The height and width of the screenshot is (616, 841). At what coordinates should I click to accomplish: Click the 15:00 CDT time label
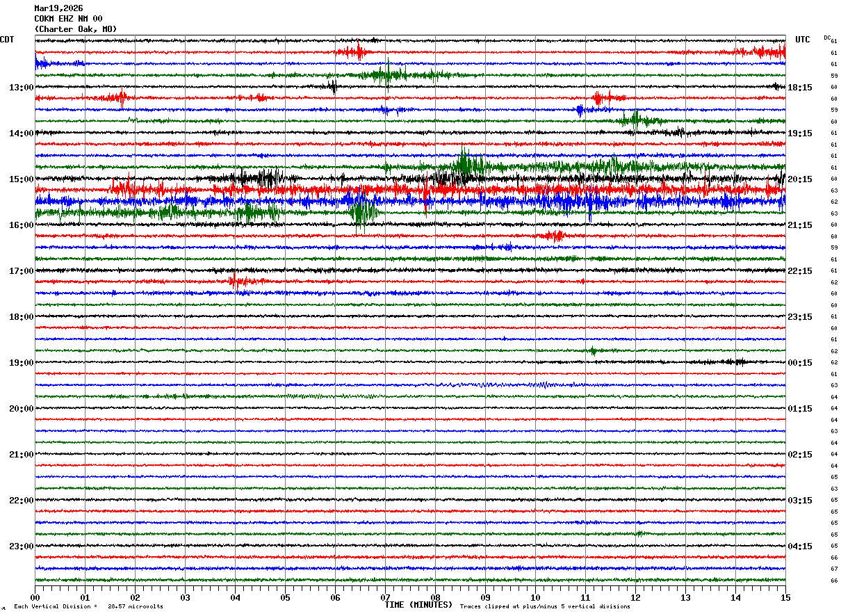pyautogui.click(x=21, y=179)
